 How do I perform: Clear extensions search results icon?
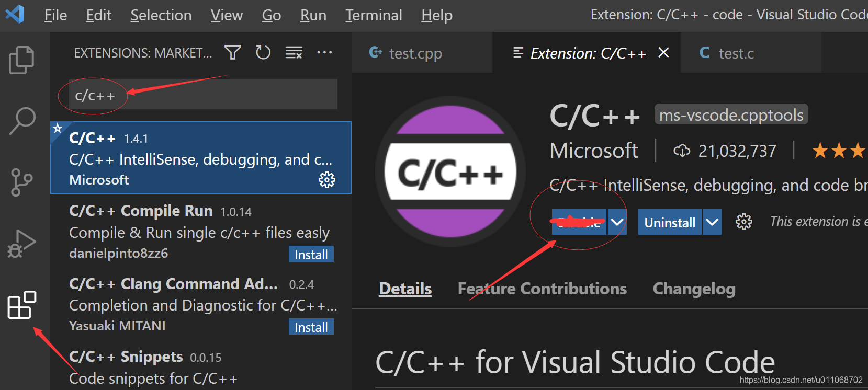[x=294, y=52]
